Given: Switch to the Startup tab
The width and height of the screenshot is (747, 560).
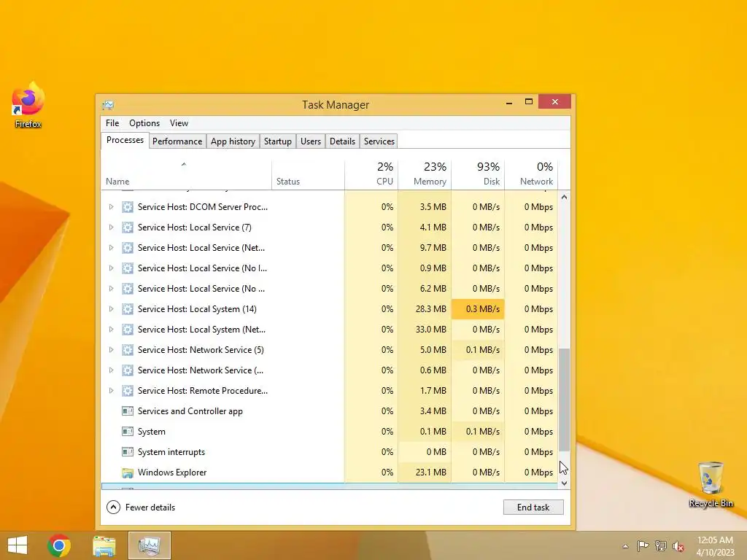Looking at the screenshot, I should tap(278, 141).
